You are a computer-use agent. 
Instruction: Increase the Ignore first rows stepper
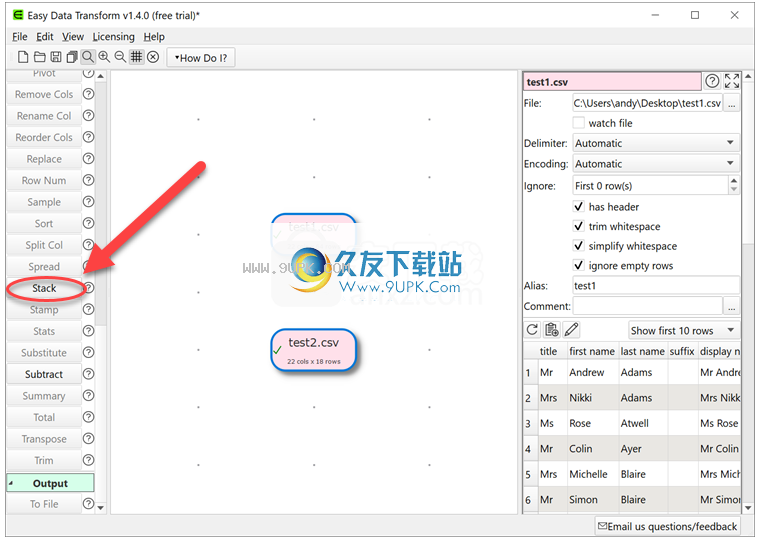tap(734, 181)
